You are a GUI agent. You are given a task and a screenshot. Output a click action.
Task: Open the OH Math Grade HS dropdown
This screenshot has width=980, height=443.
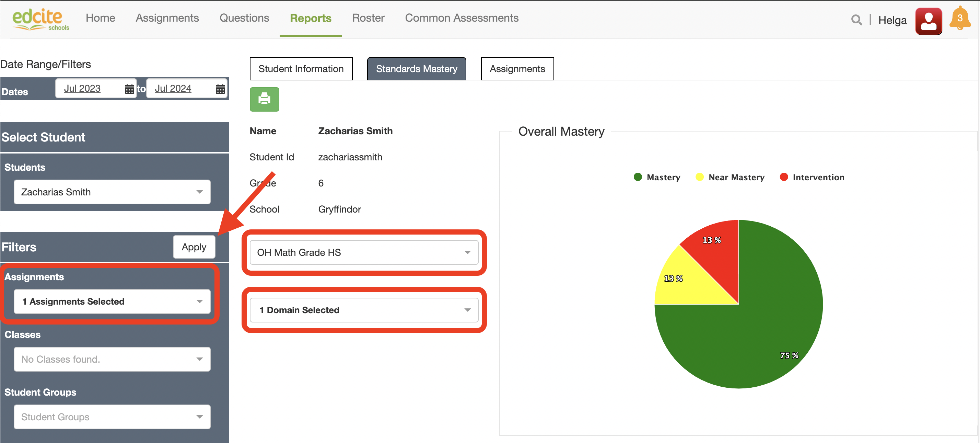364,252
